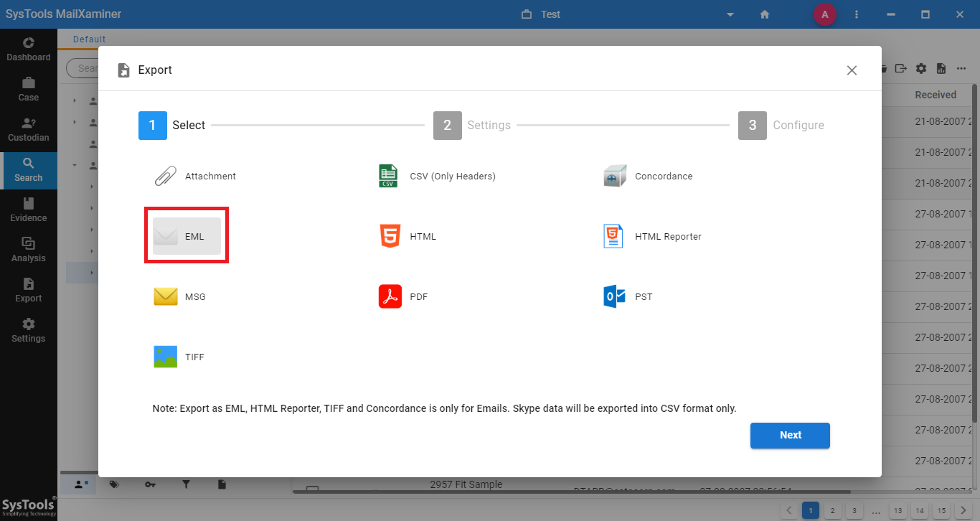
Task: Open Custodian section in the sidebar
Action: click(x=29, y=129)
